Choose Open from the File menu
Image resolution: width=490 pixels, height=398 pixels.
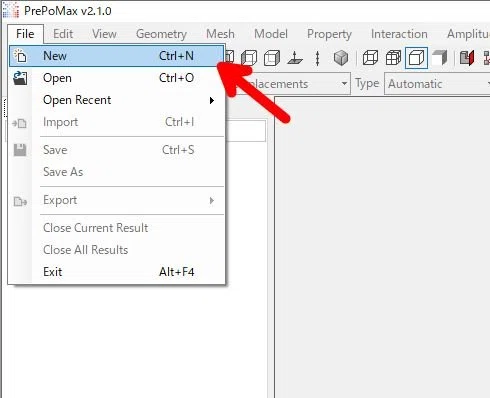[116, 78]
